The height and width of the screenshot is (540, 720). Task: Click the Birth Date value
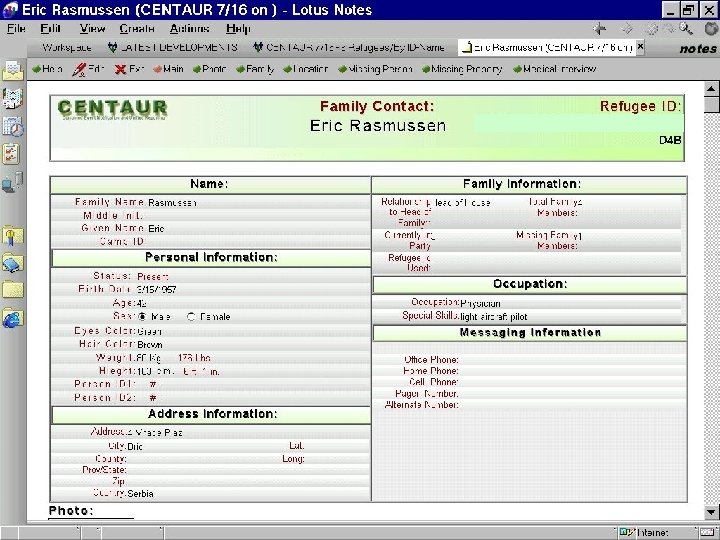pyautogui.click(x=156, y=290)
